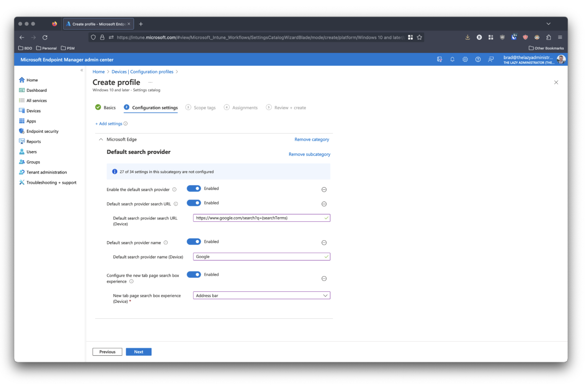Viewport: 588px width, 385px height.
Task: Reload the page in browser toolbar
Action: pos(45,37)
